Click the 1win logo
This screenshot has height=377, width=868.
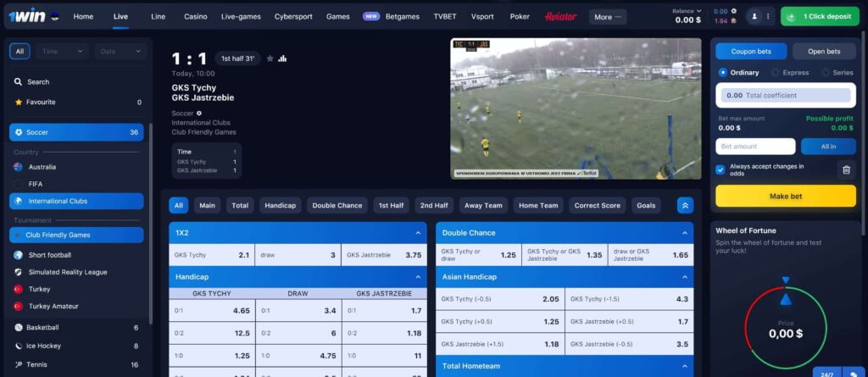click(28, 17)
